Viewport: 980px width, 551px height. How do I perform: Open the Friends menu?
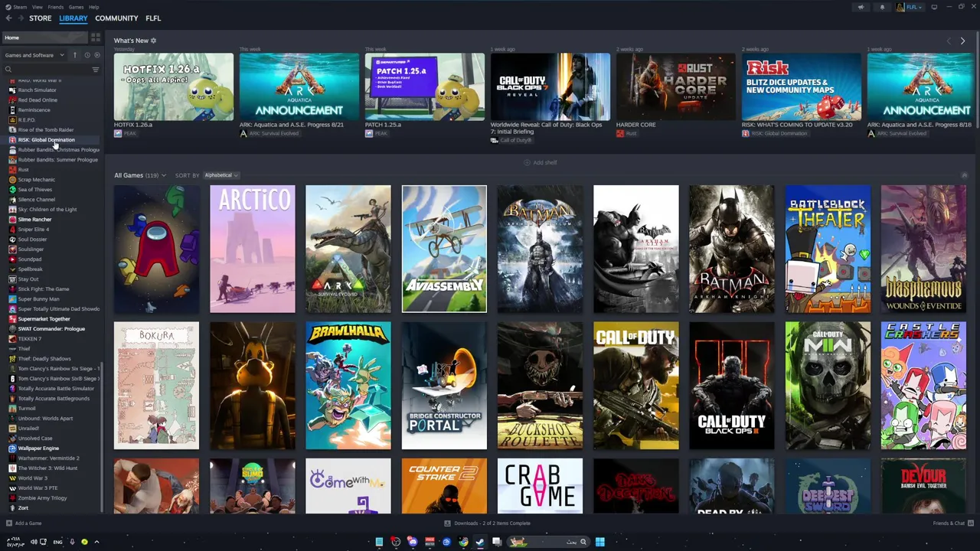[56, 7]
